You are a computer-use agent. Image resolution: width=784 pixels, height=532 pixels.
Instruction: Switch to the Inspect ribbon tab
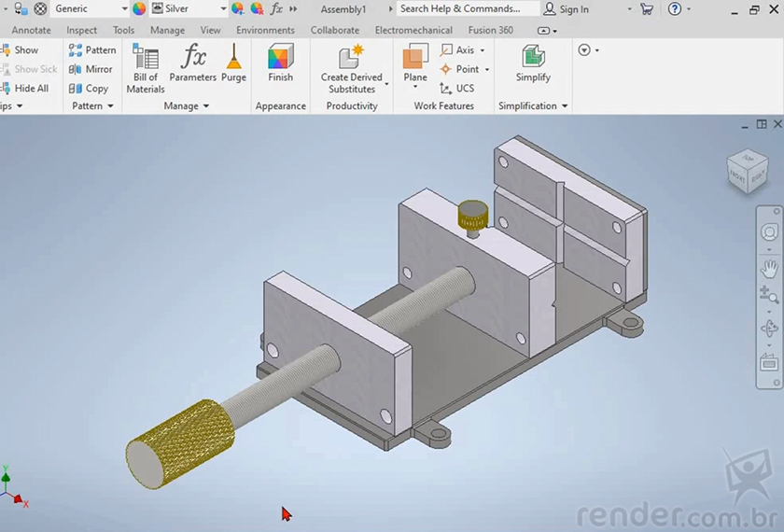pos(81,31)
